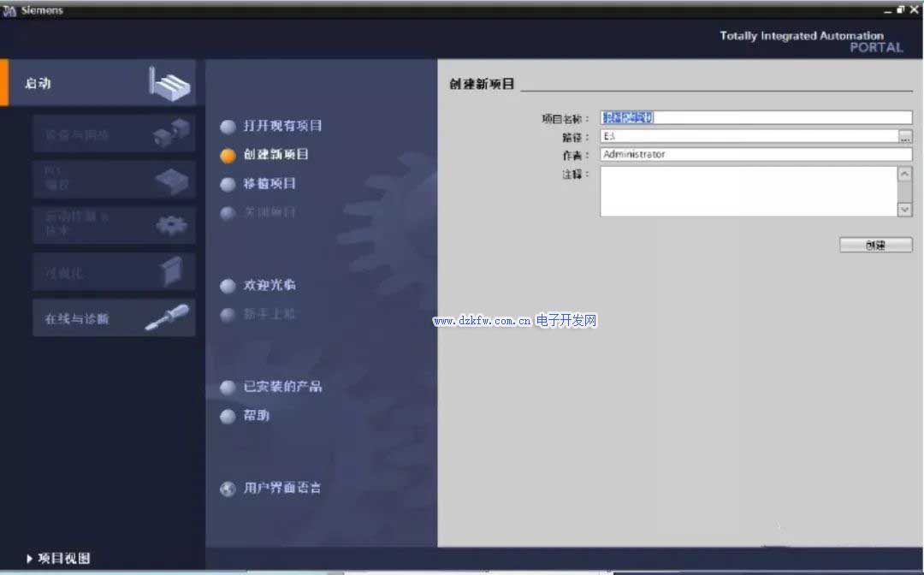Close the Siemens TIA Portal window
Viewport: 924px width, 575px height.
coord(914,9)
